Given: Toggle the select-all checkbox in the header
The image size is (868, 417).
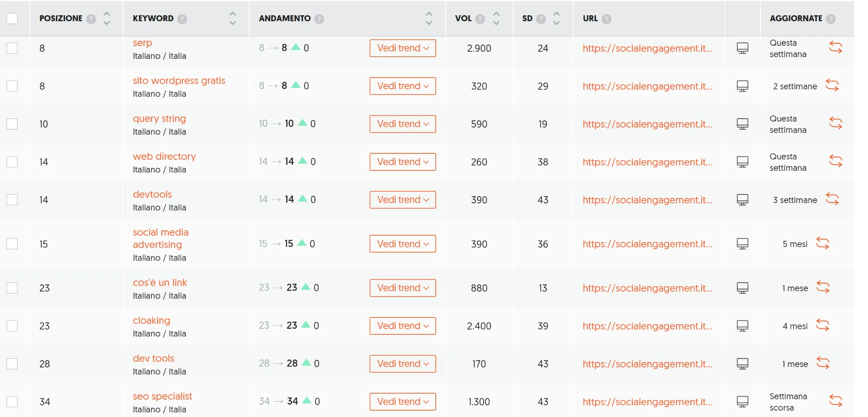Looking at the screenshot, I should pyautogui.click(x=13, y=18).
